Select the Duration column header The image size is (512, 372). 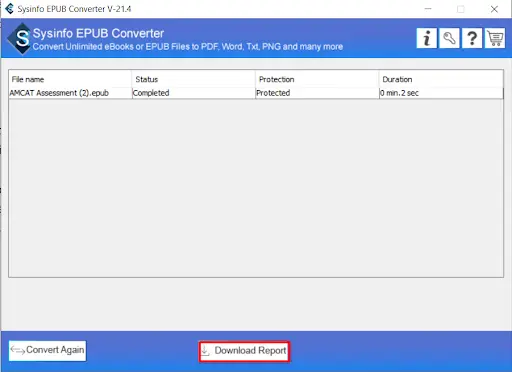(441, 79)
